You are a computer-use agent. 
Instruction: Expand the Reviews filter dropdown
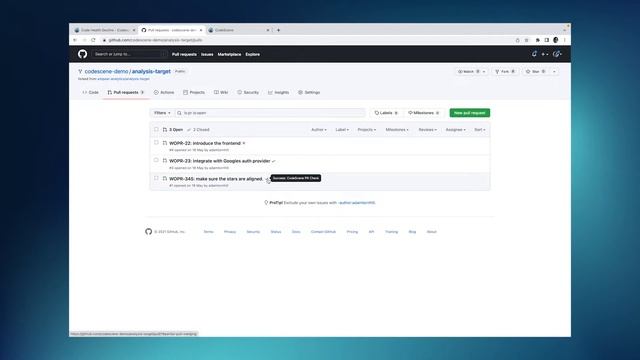click(427, 130)
